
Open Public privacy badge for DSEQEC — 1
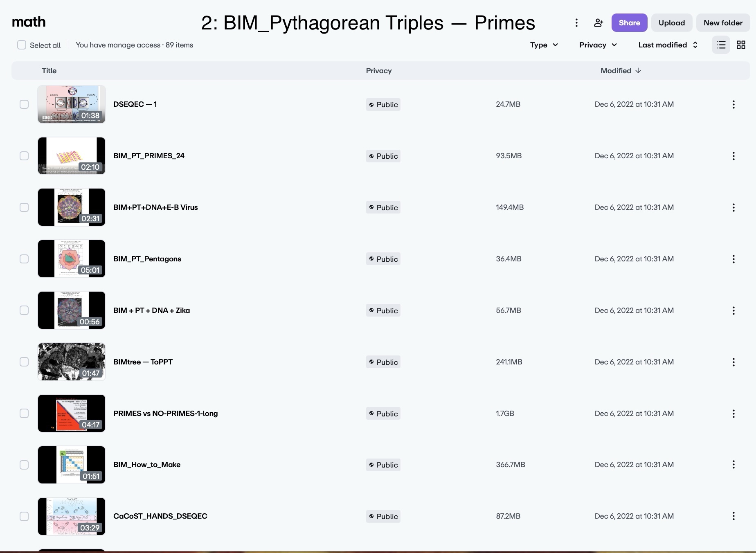(383, 105)
